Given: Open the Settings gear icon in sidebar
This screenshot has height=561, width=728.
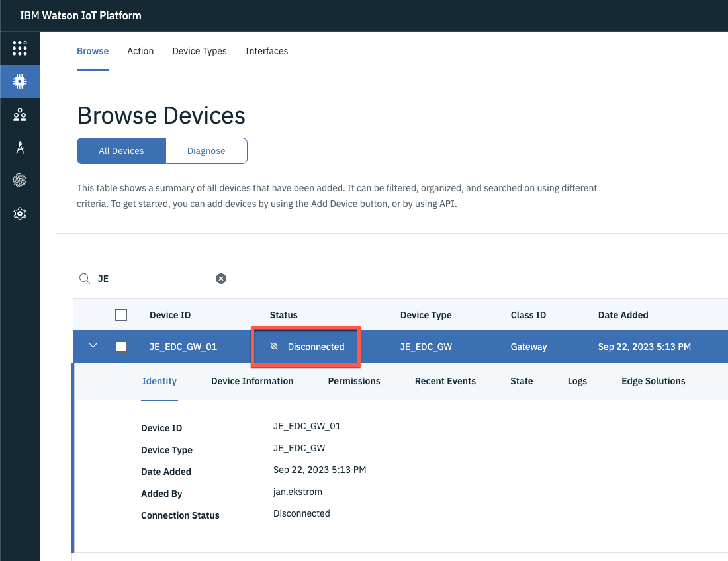Looking at the screenshot, I should click(19, 214).
